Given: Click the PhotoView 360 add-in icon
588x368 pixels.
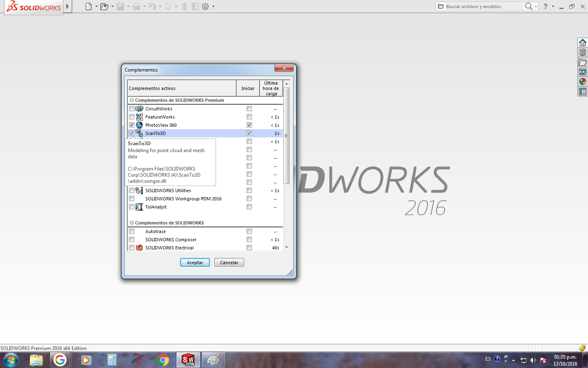Looking at the screenshot, I should tap(139, 125).
